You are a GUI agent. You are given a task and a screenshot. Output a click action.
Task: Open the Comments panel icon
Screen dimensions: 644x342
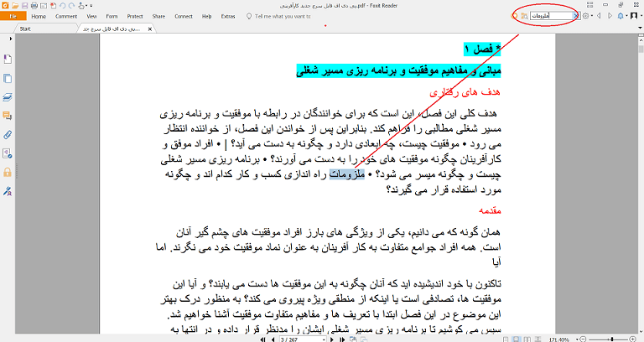8,117
